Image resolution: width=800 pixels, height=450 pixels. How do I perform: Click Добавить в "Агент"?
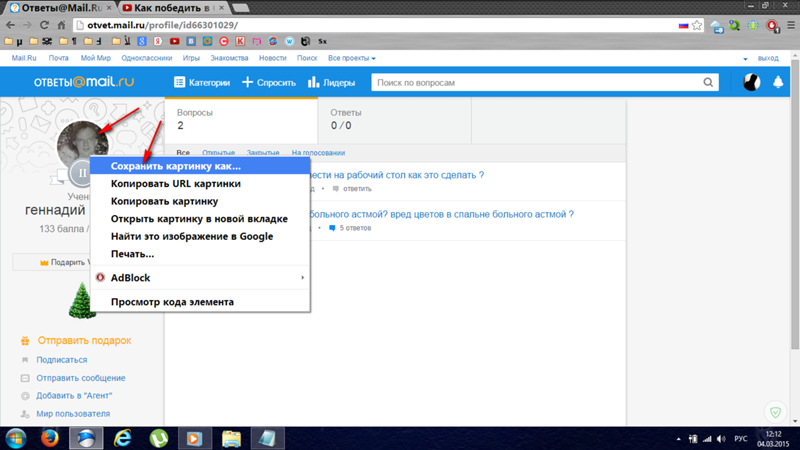pos(74,395)
